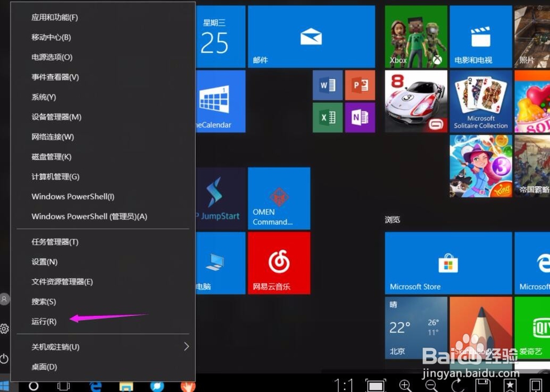The height and width of the screenshot is (392, 550).
Task: Open 设置(N) menu item
Action: coord(103,262)
